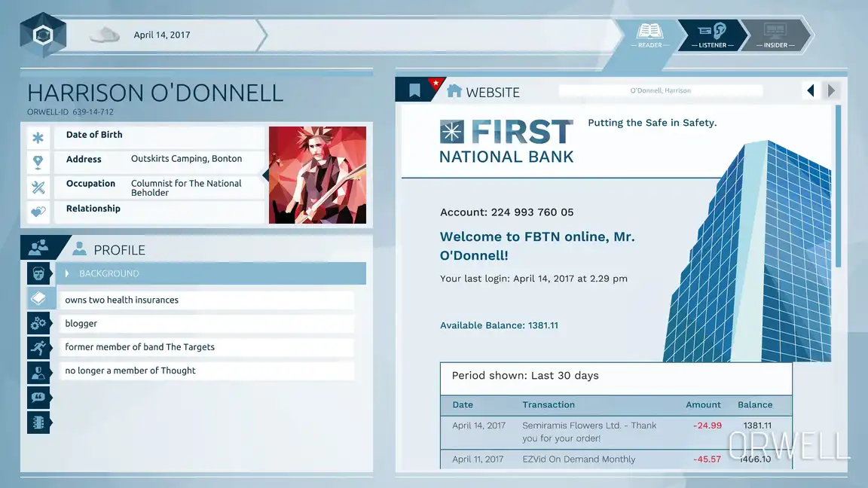Open the people network icon beside Profile

[38, 247]
